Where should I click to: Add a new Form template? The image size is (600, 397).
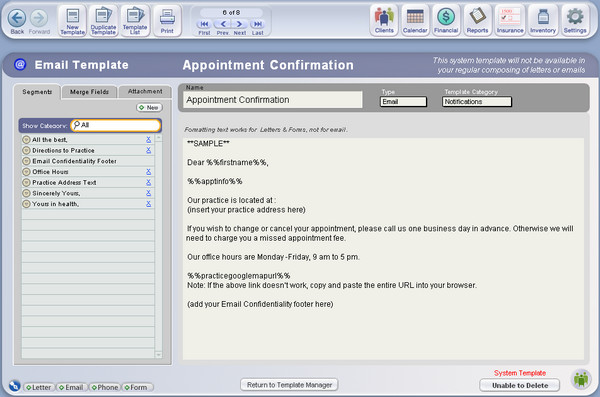137,387
